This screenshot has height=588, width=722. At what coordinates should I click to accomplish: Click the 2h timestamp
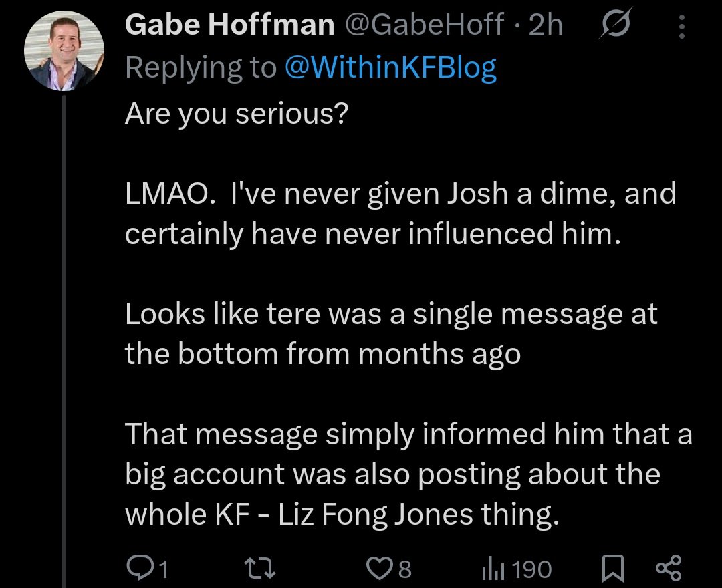[x=545, y=25]
